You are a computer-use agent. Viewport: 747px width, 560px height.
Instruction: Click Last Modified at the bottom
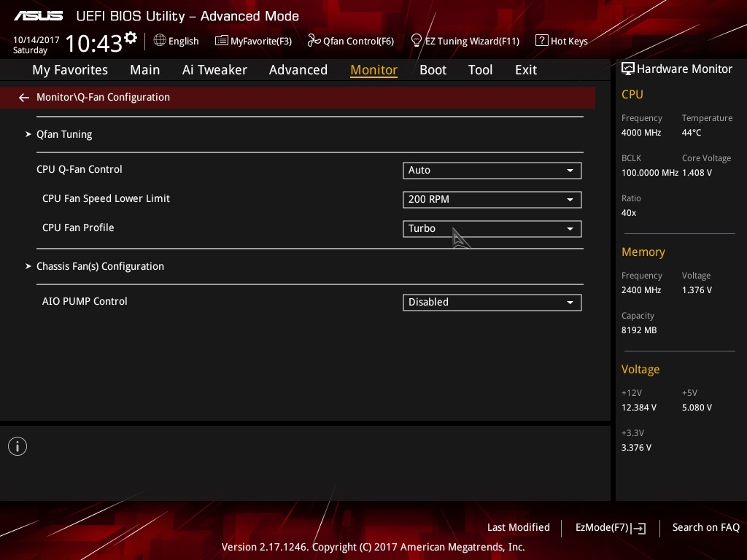pos(518,528)
